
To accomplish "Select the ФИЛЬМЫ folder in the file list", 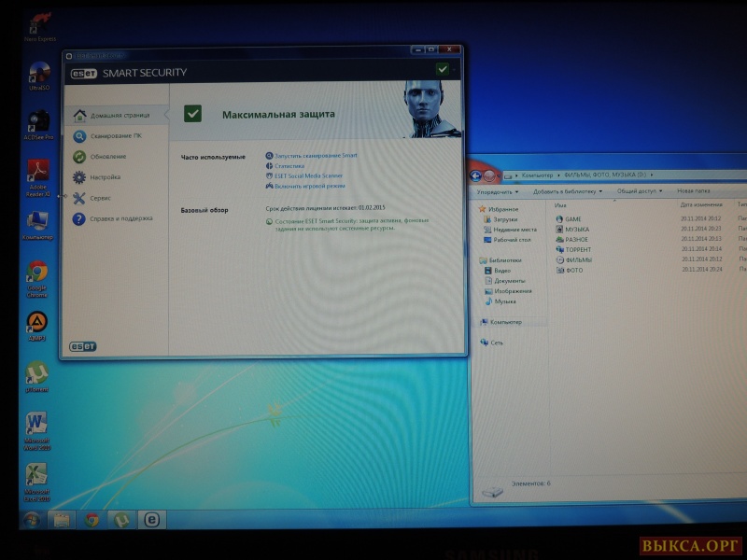I will [578, 259].
